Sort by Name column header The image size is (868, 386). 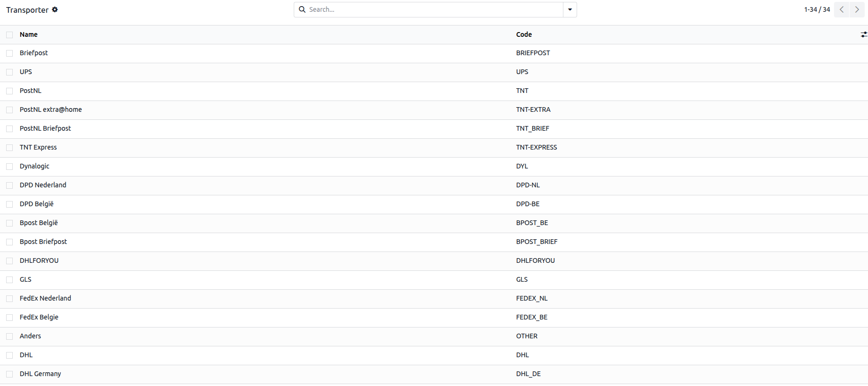(x=29, y=34)
